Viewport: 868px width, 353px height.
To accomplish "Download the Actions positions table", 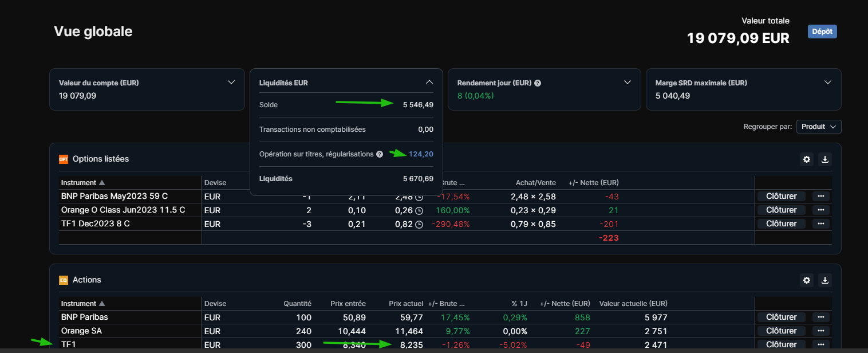I will pyautogui.click(x=825, y=280).
